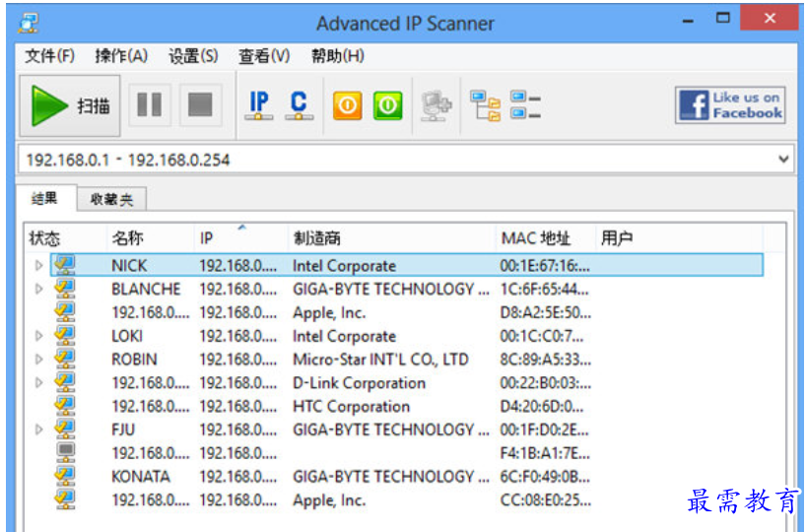The width and height of the screenshot is (807, 532).
Task: Pause the scan
Action: pyautogui.click(x=149, y=105)
